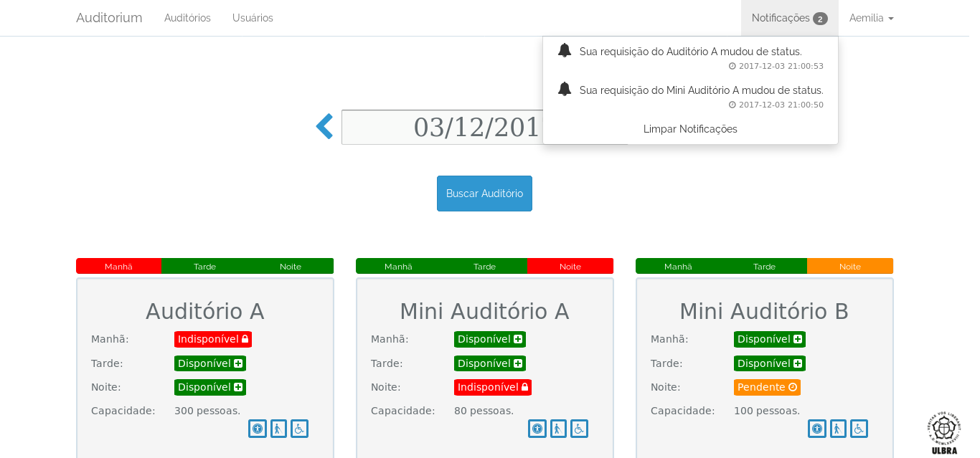
Task: Reserve Auditório A Tarde via Disponível badge
Action: pos(210,363)
